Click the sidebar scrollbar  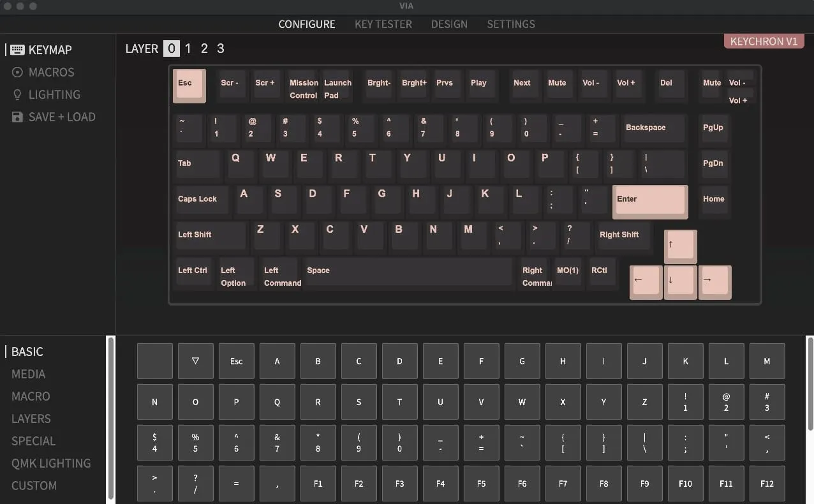(112, 419)
